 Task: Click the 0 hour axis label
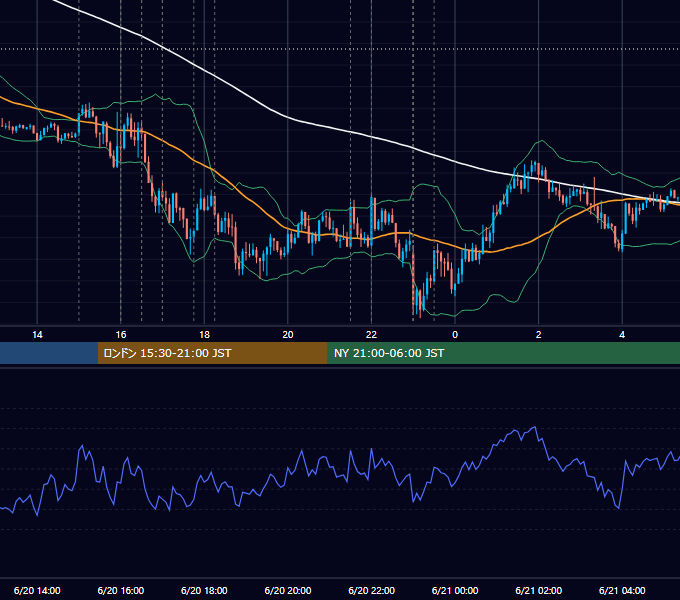coord(455,335)
